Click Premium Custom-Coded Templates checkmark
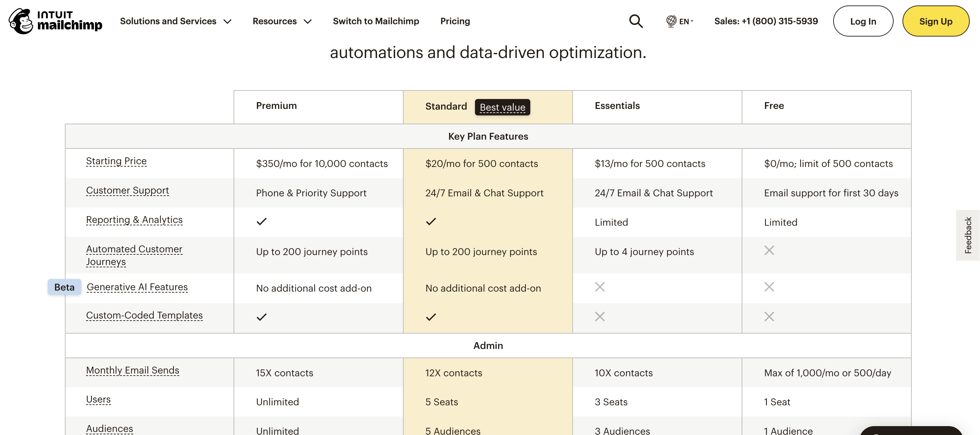This screenshot has width=980, height=435. 261,317
